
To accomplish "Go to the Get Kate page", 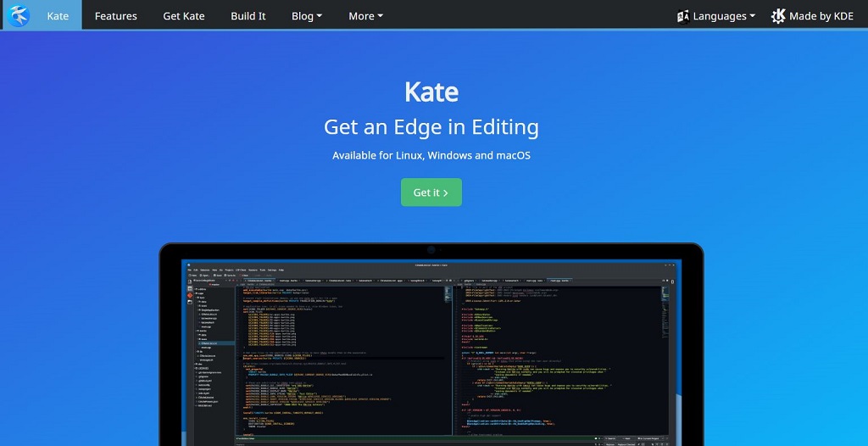I will pyautogui.click(x=184, y=16).
